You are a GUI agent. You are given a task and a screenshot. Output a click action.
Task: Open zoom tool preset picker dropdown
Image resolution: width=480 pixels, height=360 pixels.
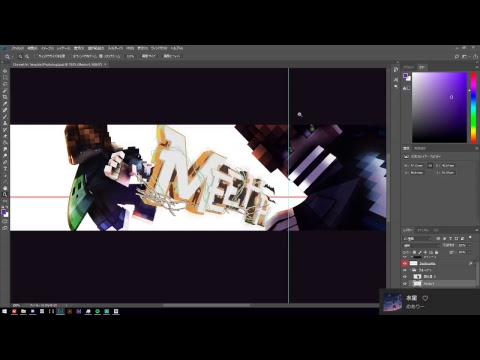point(12,56)
